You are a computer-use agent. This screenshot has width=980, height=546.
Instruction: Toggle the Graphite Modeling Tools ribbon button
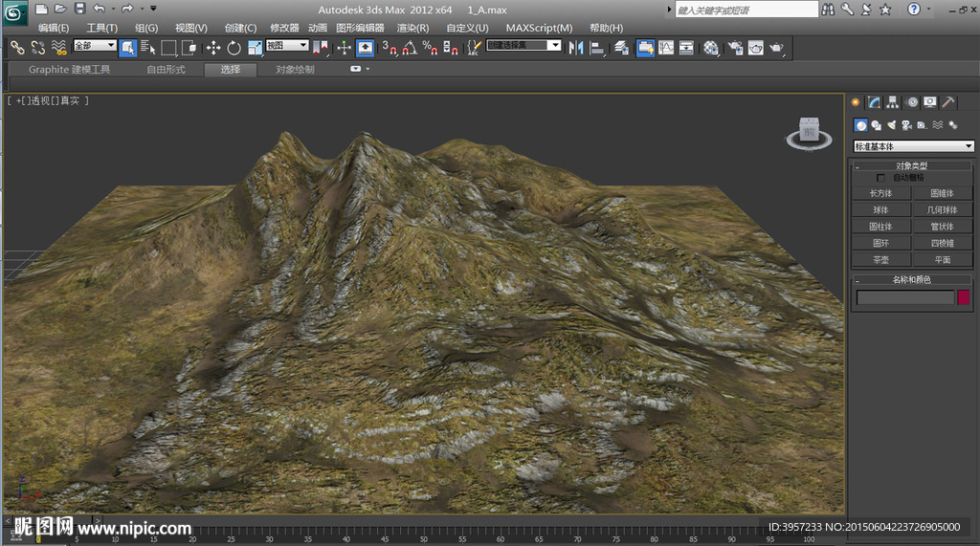(x=645, y=48)
